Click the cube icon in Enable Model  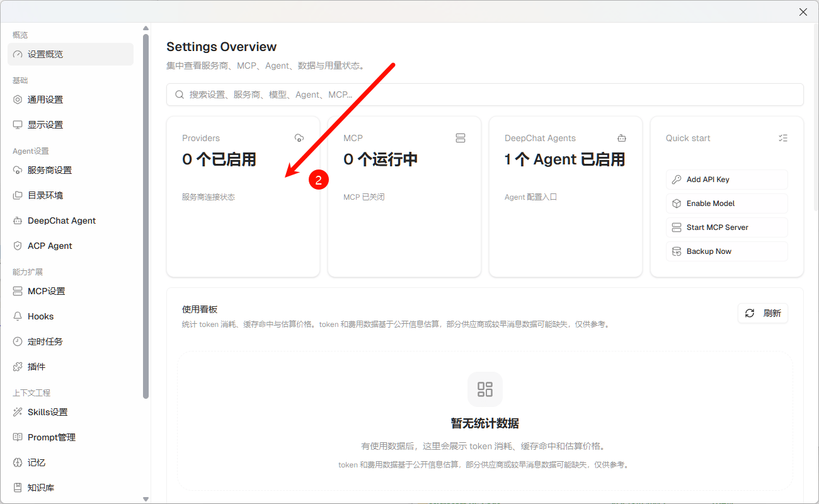[677, 203]
